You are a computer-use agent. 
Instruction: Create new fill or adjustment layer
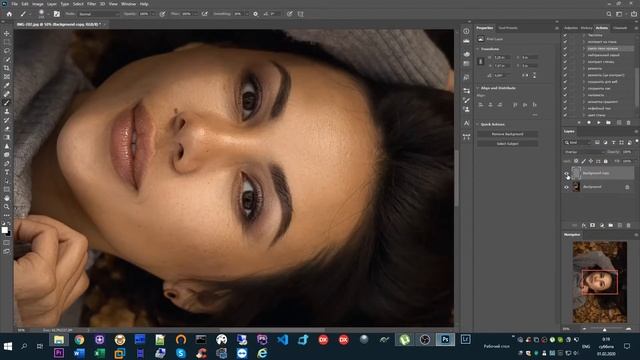[x=602, y=225]
